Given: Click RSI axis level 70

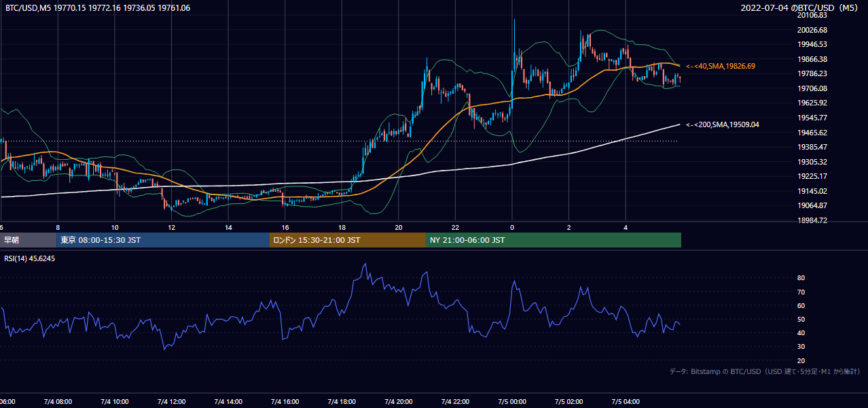Looking at the screenshot, I should point(801,292).
